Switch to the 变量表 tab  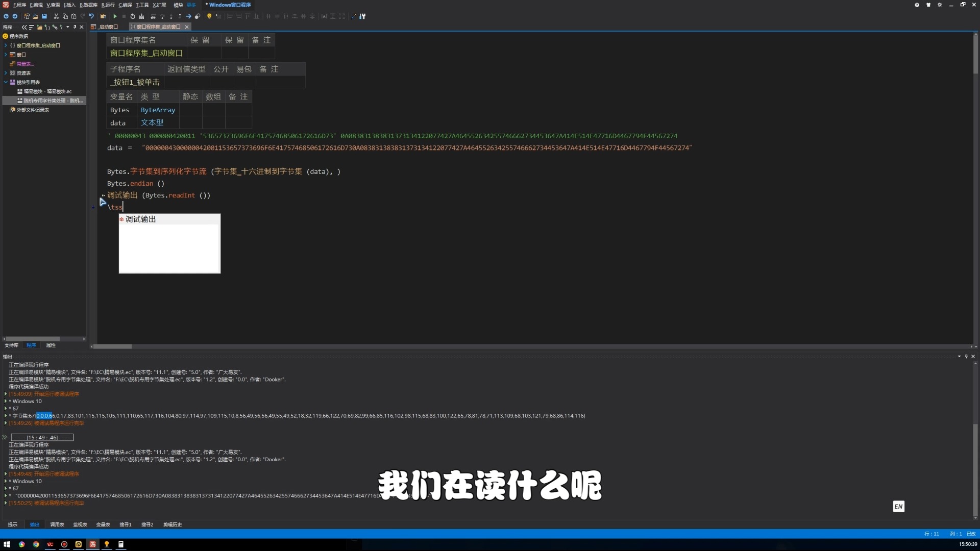pyautogui.click(x=104, y=524)
